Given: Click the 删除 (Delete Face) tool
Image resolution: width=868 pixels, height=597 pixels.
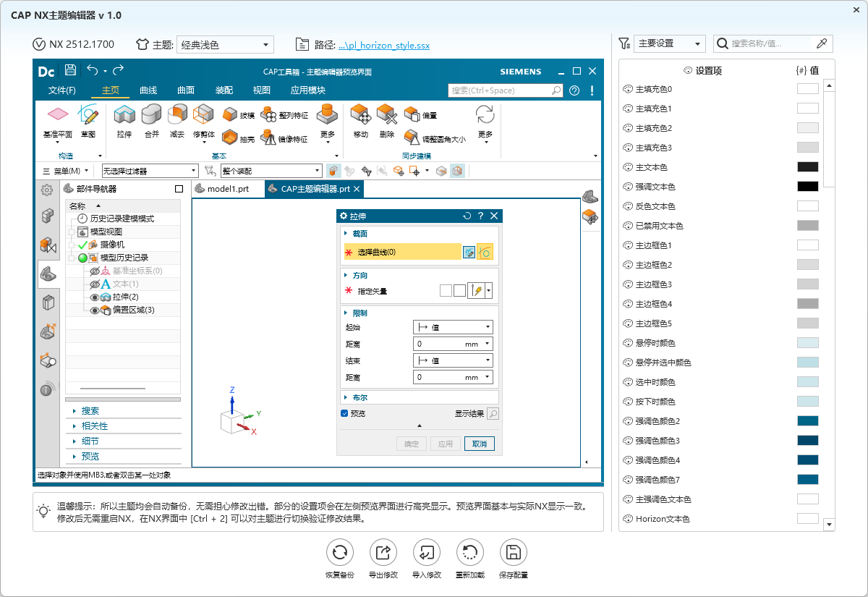Looking at the screenshot, I should coord(387,121).
